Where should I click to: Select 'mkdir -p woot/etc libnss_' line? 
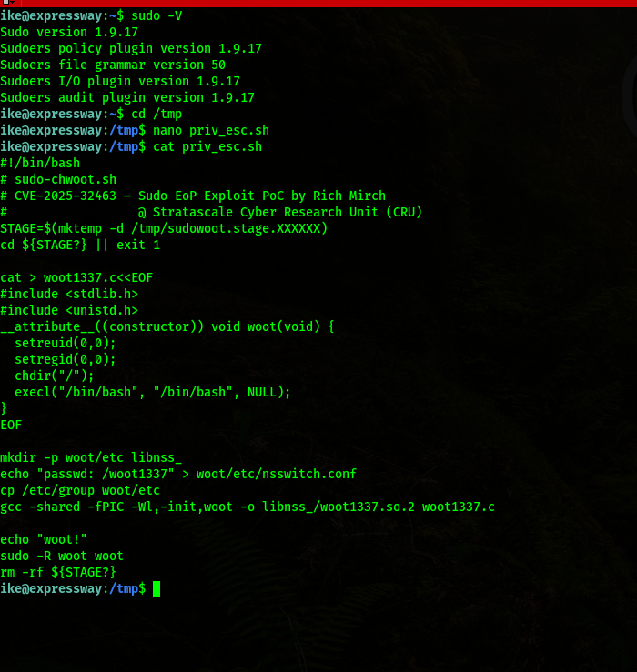click(91, 457)
